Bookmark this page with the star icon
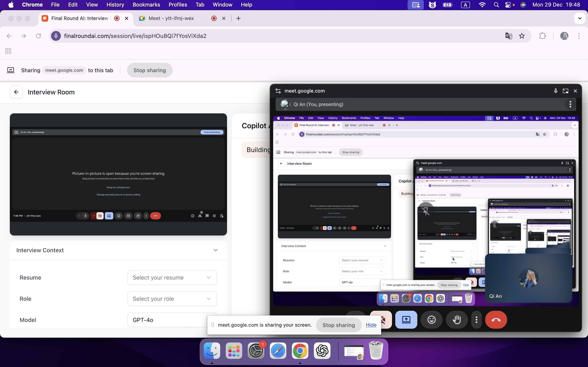Image resolution: width=588 pixels, height=367 pixels. [522, 36]
